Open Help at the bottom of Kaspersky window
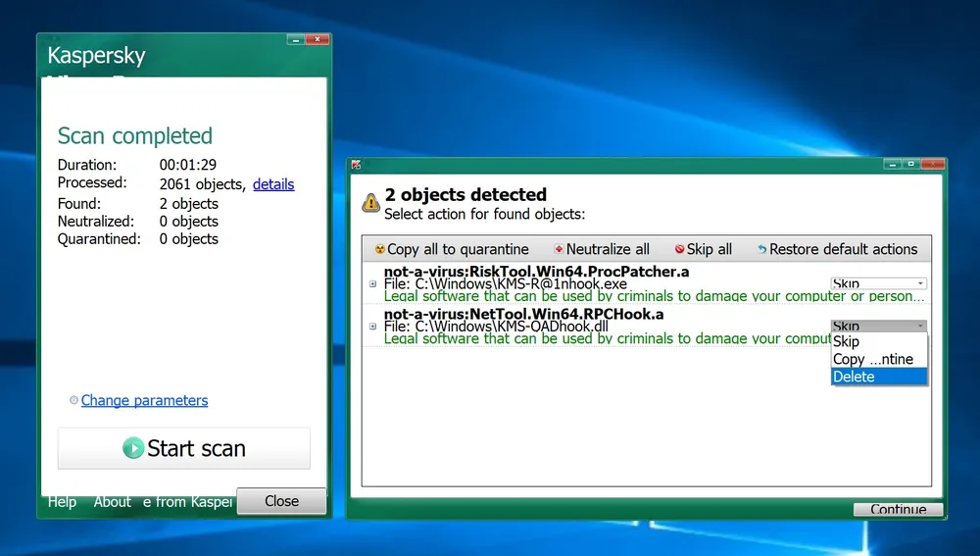The image size is (980, 556). coord(62,501)
